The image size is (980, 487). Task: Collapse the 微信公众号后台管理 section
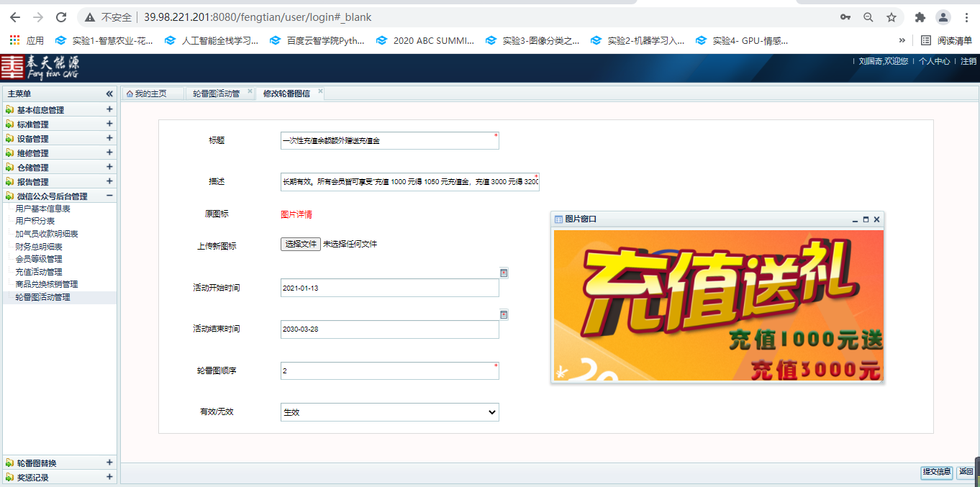coord(109,196)
